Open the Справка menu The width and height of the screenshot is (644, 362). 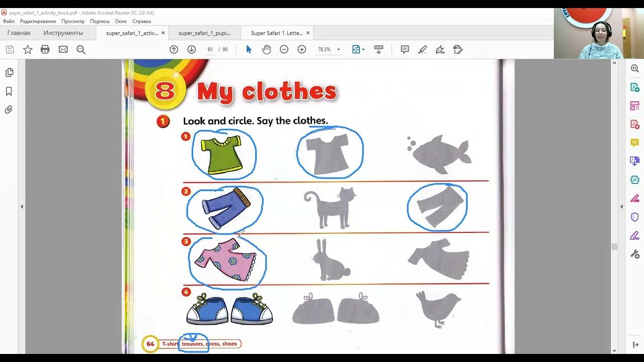point(142,21)
